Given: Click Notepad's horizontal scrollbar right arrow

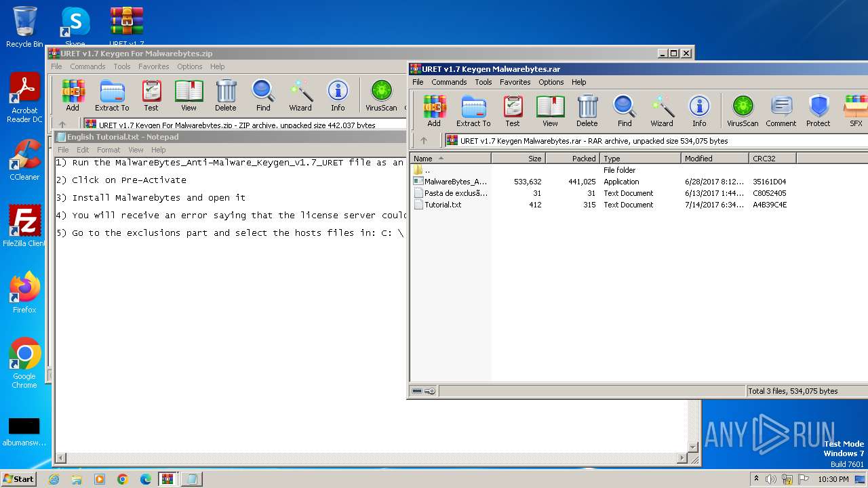Looking at the screenshot, I should coord(682,459).
